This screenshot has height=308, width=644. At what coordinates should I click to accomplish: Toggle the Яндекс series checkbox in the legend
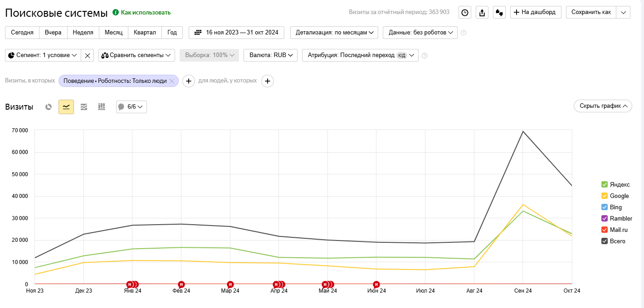(x=605, y=184)
